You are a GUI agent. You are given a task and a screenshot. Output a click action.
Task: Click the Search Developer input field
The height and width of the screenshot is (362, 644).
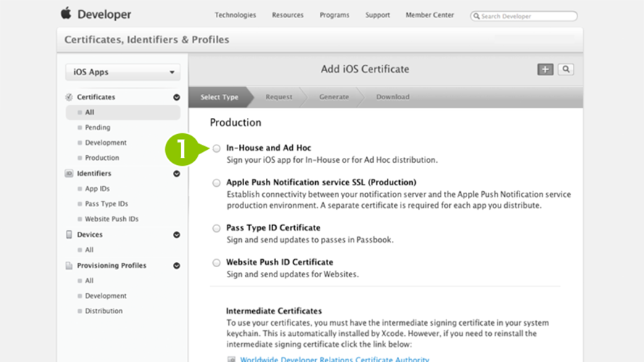click(x=524, y=16)
